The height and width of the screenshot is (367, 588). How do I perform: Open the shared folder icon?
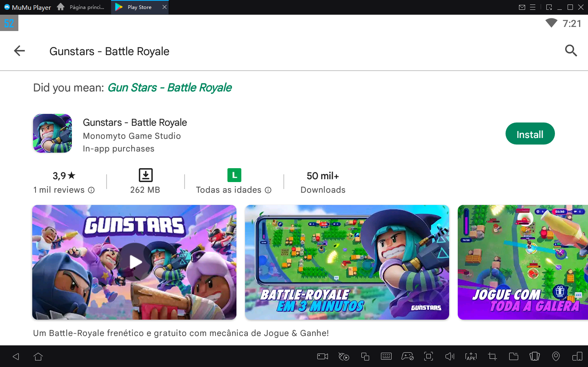tap(513, 356)
